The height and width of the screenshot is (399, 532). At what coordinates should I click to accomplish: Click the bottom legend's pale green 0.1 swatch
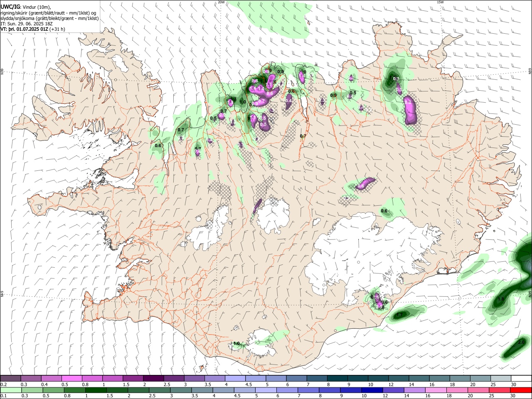click(x=10, y=390)
